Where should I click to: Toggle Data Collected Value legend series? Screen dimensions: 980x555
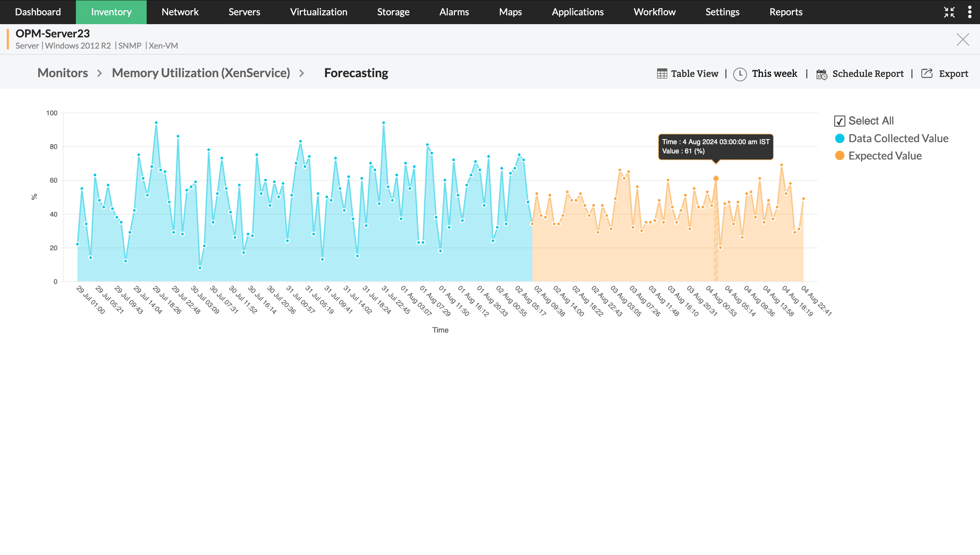[x=898, y=138]
